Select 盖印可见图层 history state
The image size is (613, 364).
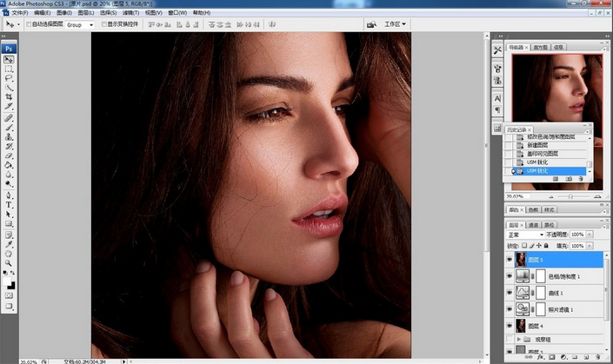coord(546,154)
